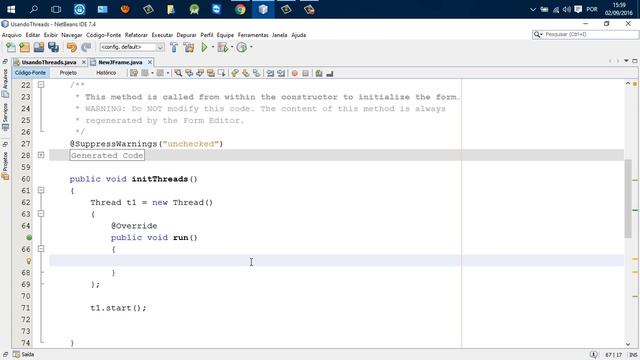640x360 pixels.
Task: Open the Windows Start menu
Action: (x=11, y=9)
